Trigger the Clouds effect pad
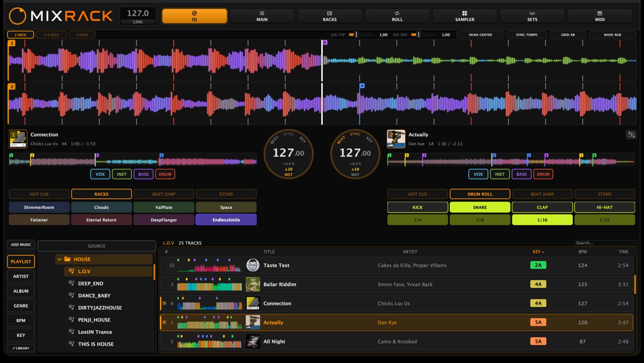Viewport: 644px width, 363px height. point(101,207)
